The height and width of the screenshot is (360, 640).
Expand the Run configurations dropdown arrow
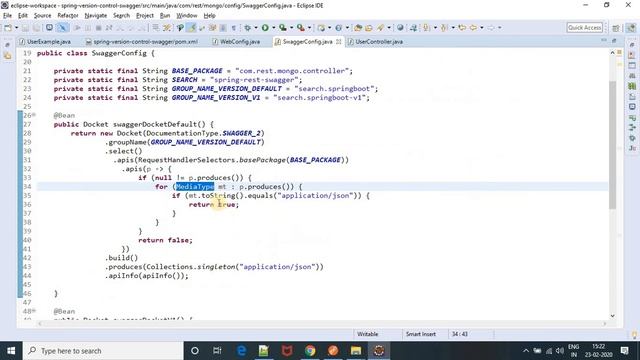(273, 28)
